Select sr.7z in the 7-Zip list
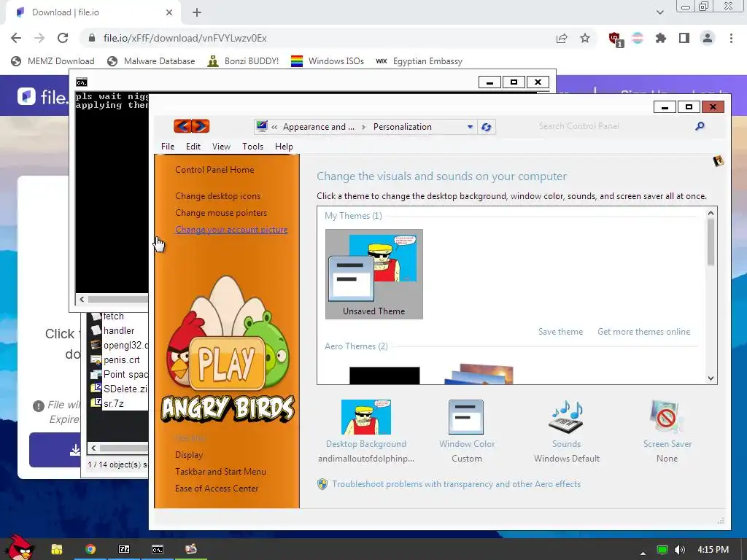Screen dimensions: 747x560 tap(113, 403)
